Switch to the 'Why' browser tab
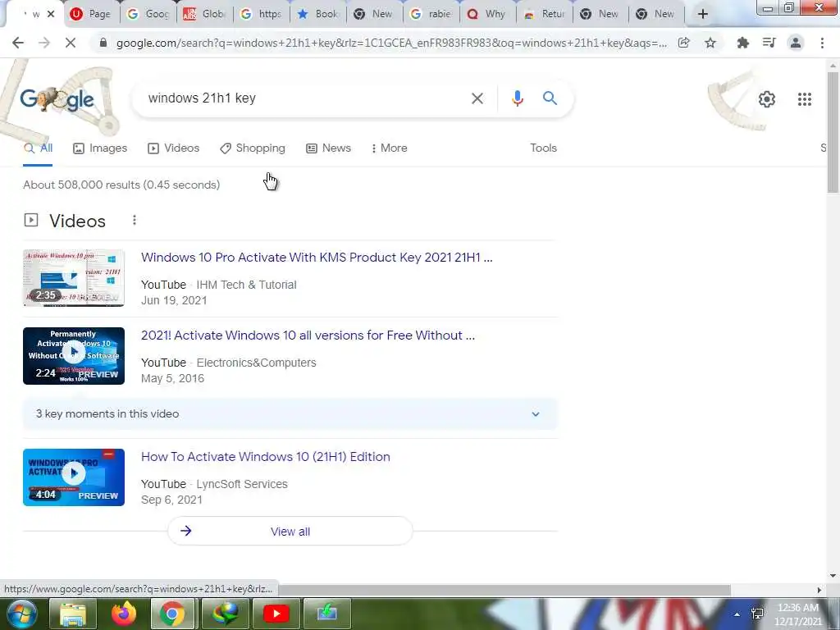840x630 pixels. pyautogui.click(x=487, y=14)
